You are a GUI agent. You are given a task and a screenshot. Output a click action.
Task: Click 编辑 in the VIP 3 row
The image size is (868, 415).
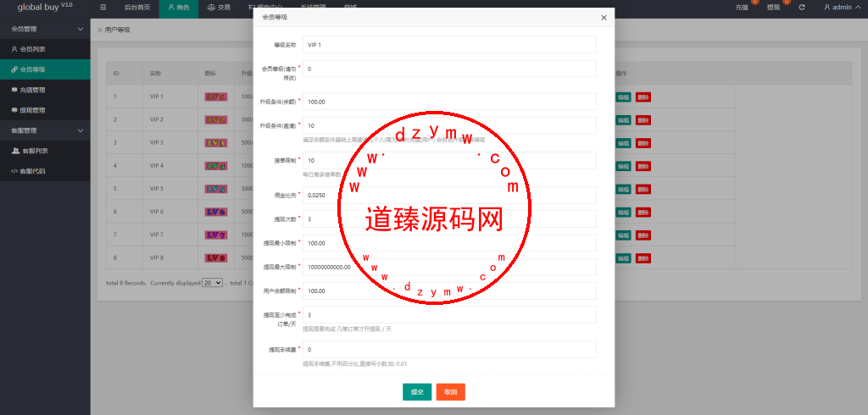[623, 143]
